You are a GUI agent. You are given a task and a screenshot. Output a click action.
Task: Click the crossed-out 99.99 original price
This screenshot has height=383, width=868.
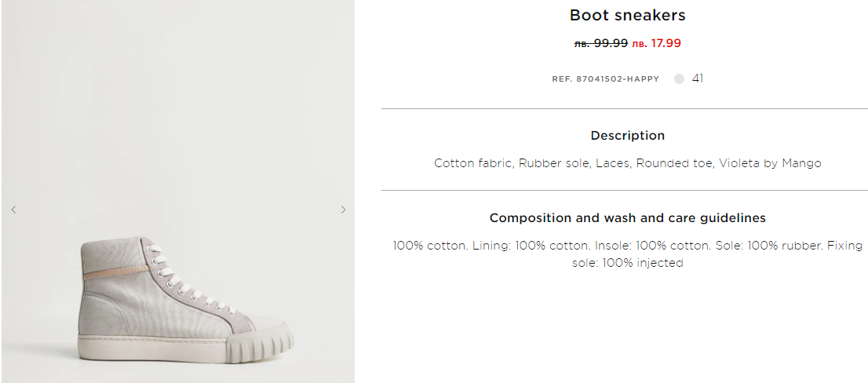[x=601, y=44]
